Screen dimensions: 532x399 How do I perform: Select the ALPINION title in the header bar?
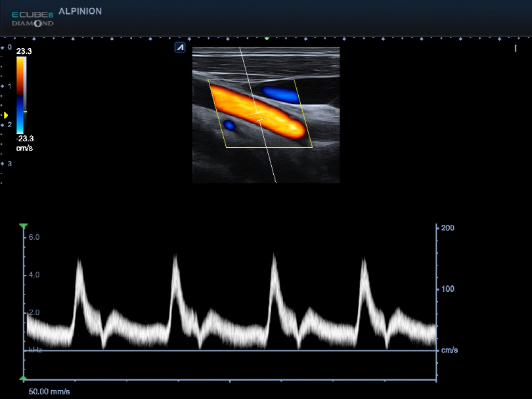[x=79, y=11]
